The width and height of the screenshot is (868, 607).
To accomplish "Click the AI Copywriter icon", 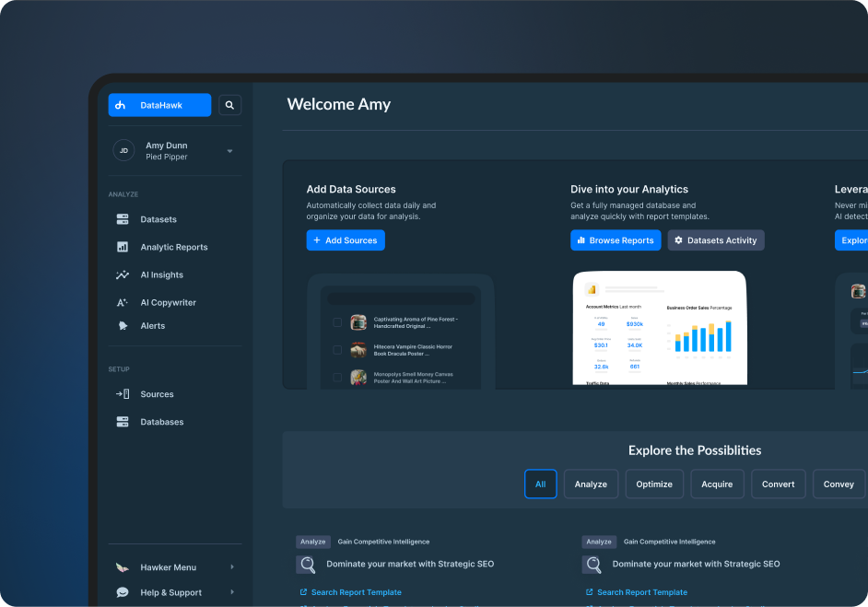I will [123, 303].
